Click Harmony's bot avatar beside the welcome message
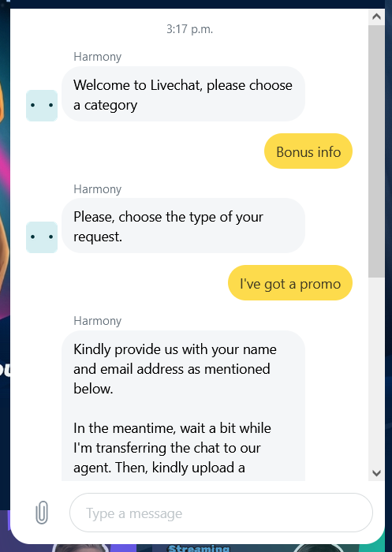 [x=42, y=105]
